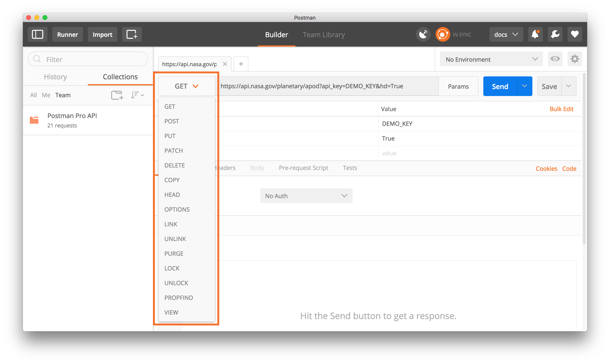610x364 pixels.
Task: Show collections filtered by Me
Action: 46,95
